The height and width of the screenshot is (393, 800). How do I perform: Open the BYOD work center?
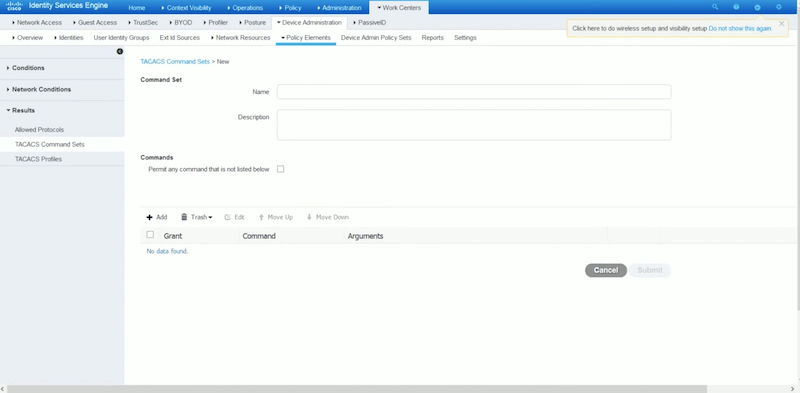[x=181, y=22]
